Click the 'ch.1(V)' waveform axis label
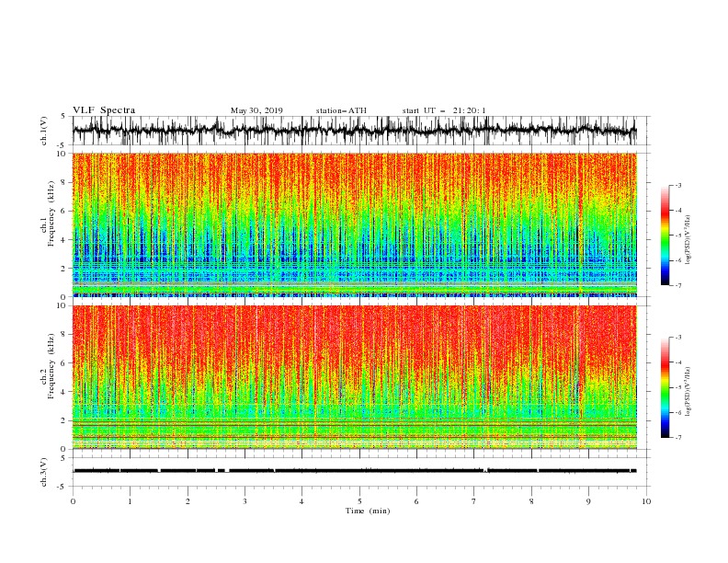728x563 pixels. [x=44, y=131]
